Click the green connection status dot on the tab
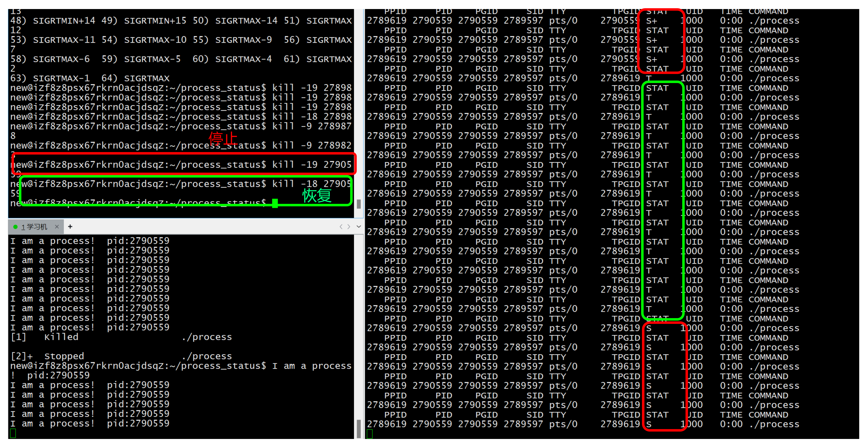Viewport: 868px width, 448px height. pos(15,227)
